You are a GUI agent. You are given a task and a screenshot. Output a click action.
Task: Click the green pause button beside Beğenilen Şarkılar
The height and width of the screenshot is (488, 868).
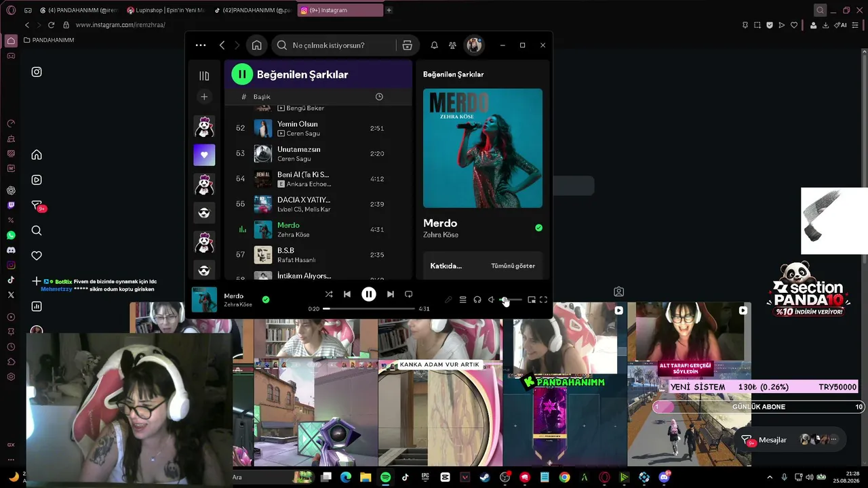[242, 74]
